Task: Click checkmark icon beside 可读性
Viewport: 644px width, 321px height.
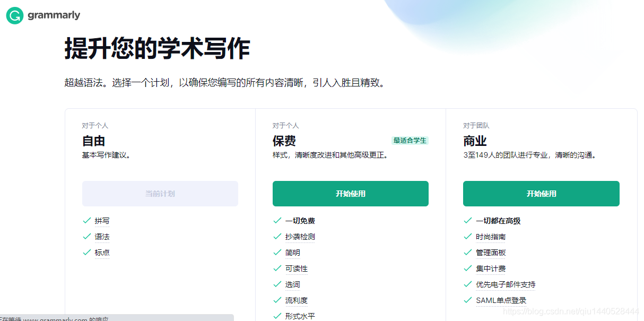Action: pyautogui.click(x=277, y=268)
